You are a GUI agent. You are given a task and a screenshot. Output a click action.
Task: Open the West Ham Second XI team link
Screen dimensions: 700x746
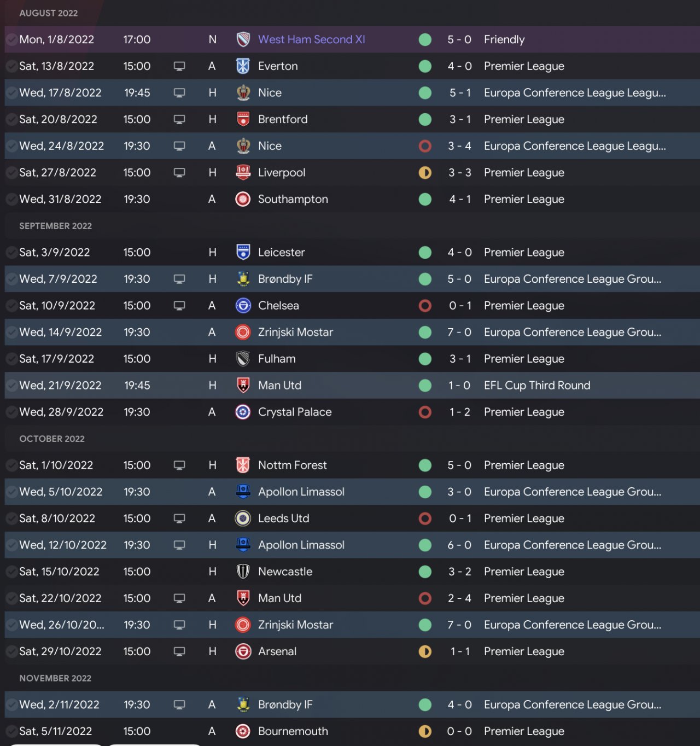click(311, 39)
